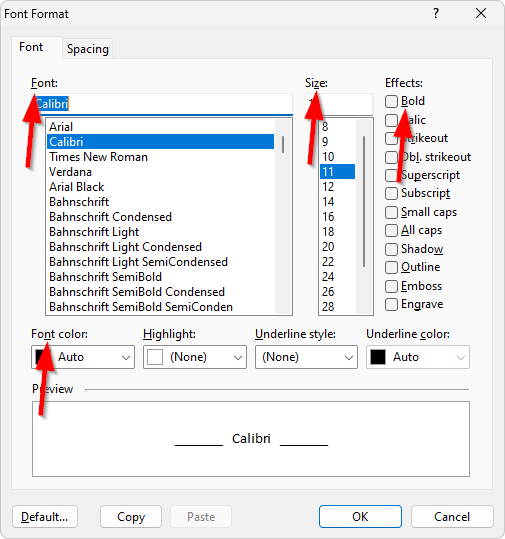Click the black Underline color swatch
Image resolution: width=505 pixels, height=539 pixels.
pos(378,357)
